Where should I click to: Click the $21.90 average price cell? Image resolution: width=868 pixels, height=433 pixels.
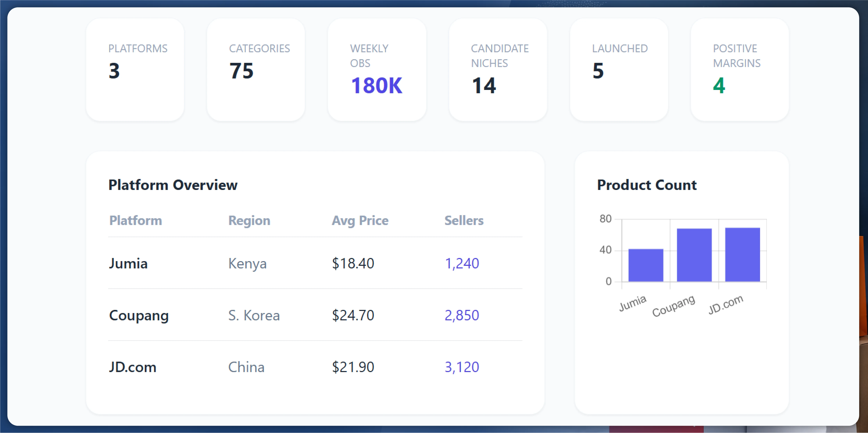[353, 367]
